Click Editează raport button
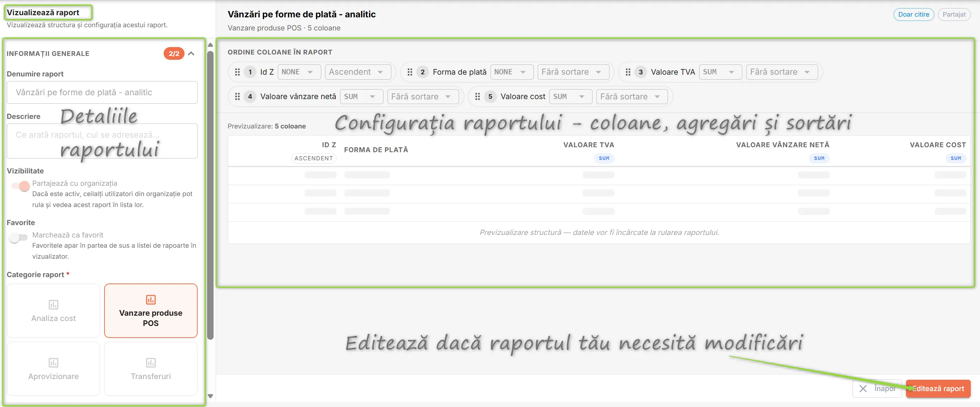The image size is (980, 407). point(938,388)
